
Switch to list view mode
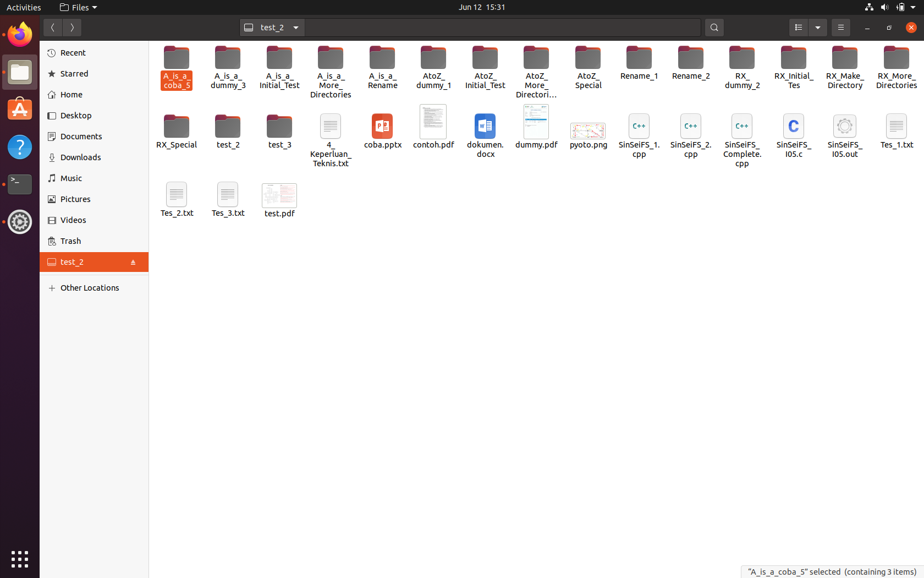[x=798, y=28]
